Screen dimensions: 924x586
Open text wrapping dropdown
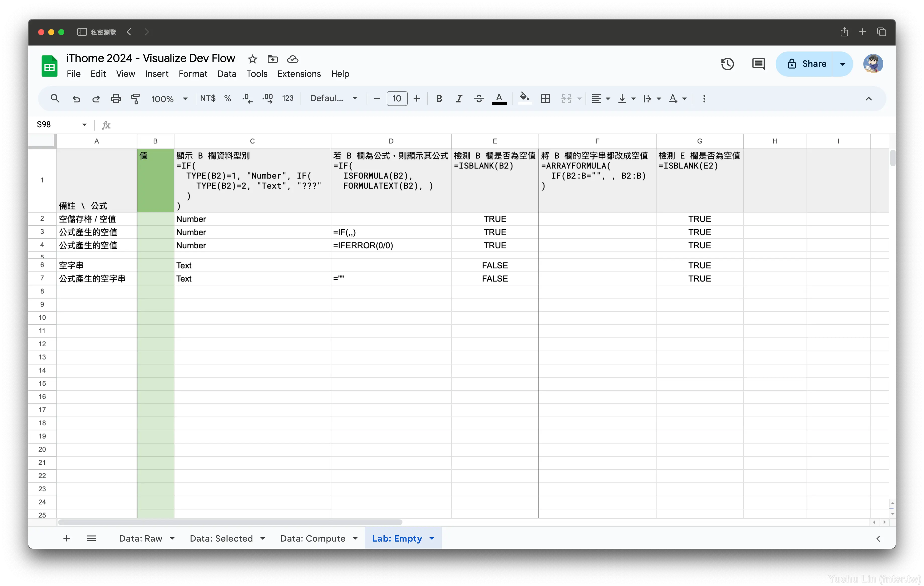click(652, 99)
